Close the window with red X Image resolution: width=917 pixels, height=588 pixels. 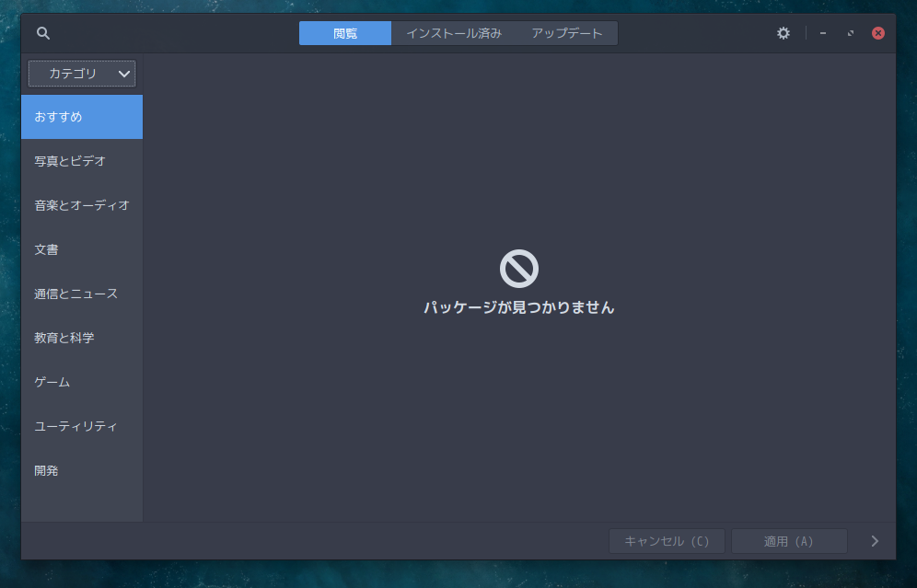tap(877, 33)
